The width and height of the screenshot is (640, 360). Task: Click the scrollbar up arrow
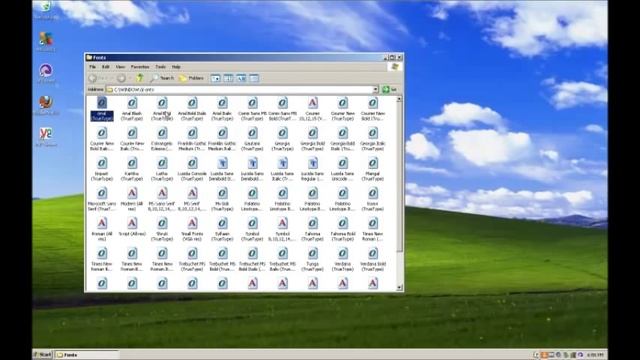399,99
